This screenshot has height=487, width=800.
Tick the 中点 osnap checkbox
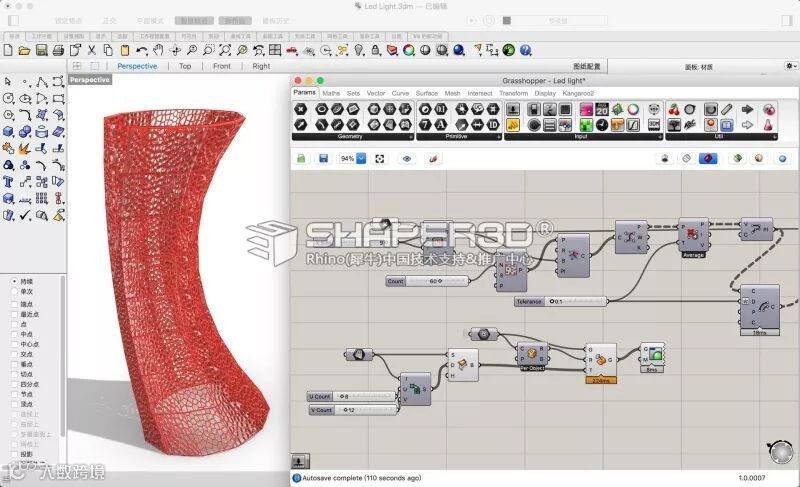(14, 334)
